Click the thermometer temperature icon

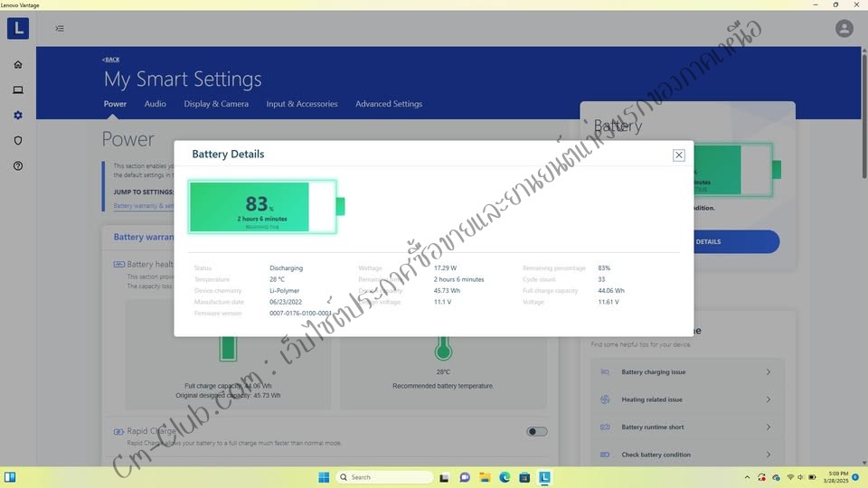(x=443, y=349)
